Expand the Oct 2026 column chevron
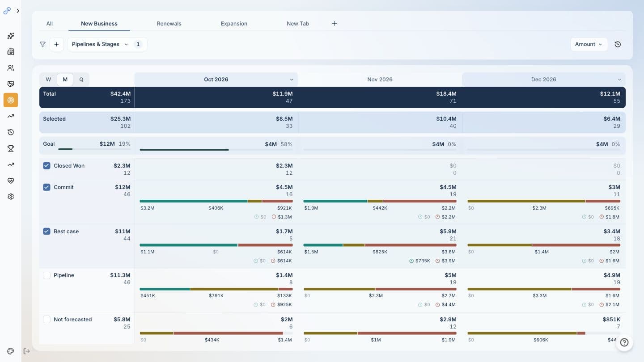Image resolution: width=644 pixels, height=362 pixels. point(292,80)
